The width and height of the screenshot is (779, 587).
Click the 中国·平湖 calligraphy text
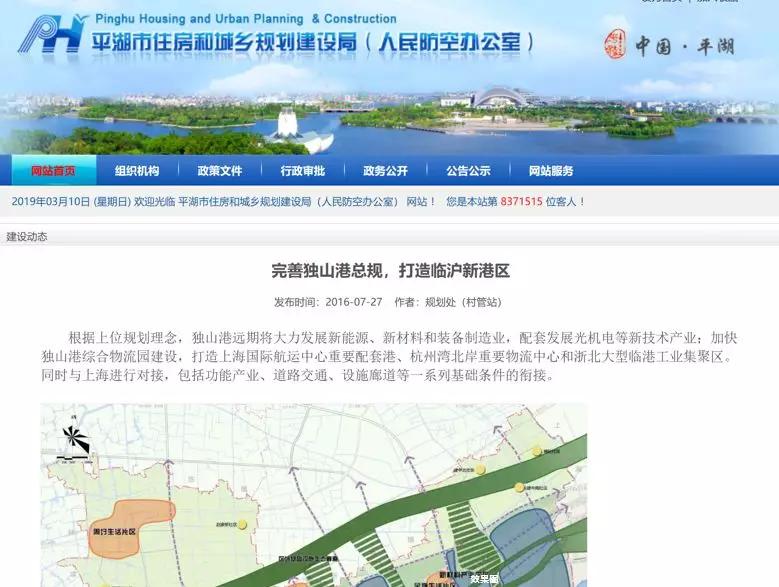[x=685, y=46]
